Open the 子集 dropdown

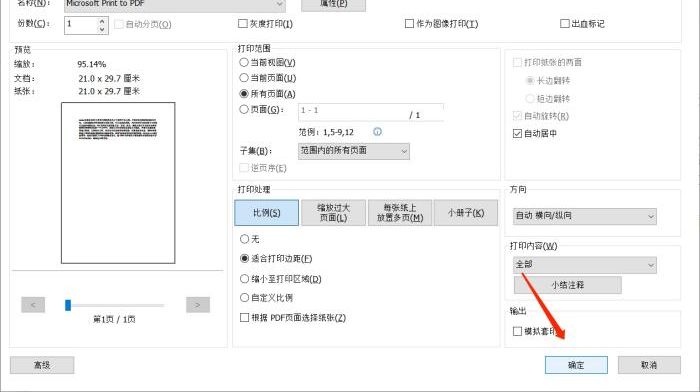click(354, 151)
